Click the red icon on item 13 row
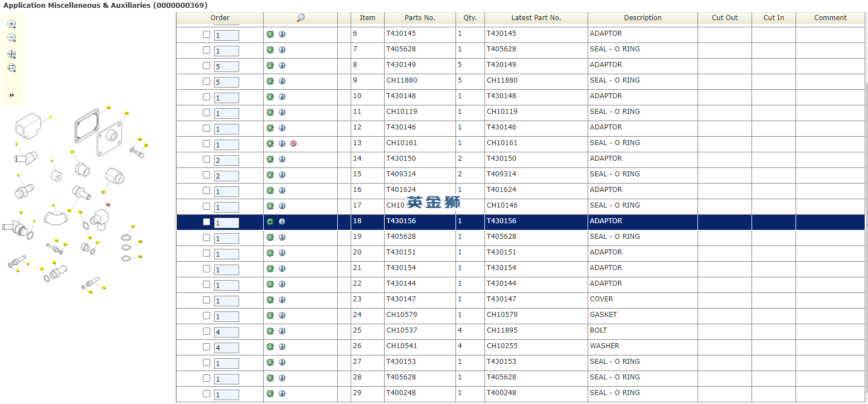The image size is (868, 404). tap(293, 143)
